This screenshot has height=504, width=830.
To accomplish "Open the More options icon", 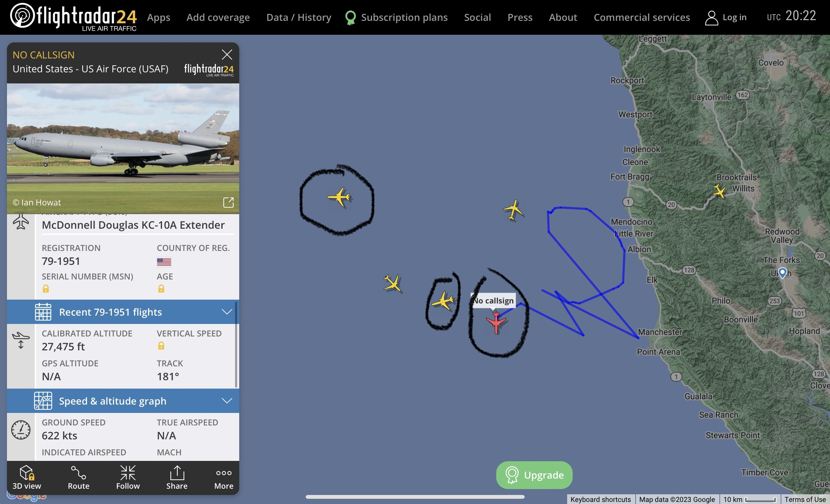I will 224,473.
